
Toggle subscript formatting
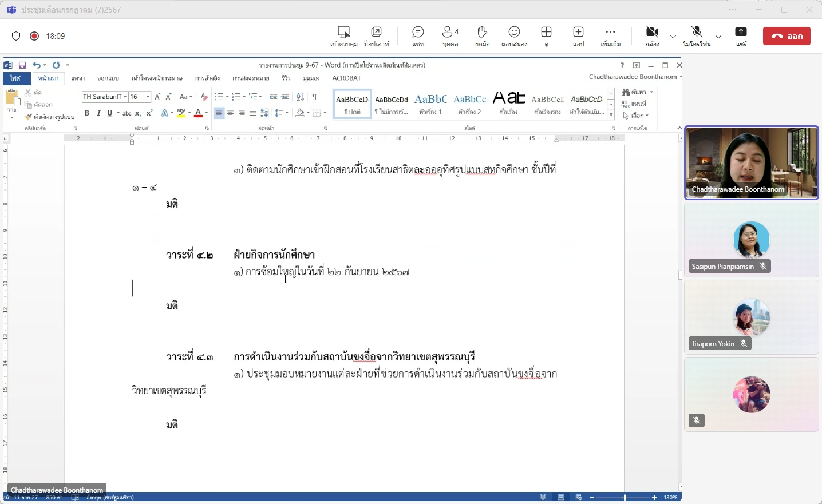(x=138, y=113)
